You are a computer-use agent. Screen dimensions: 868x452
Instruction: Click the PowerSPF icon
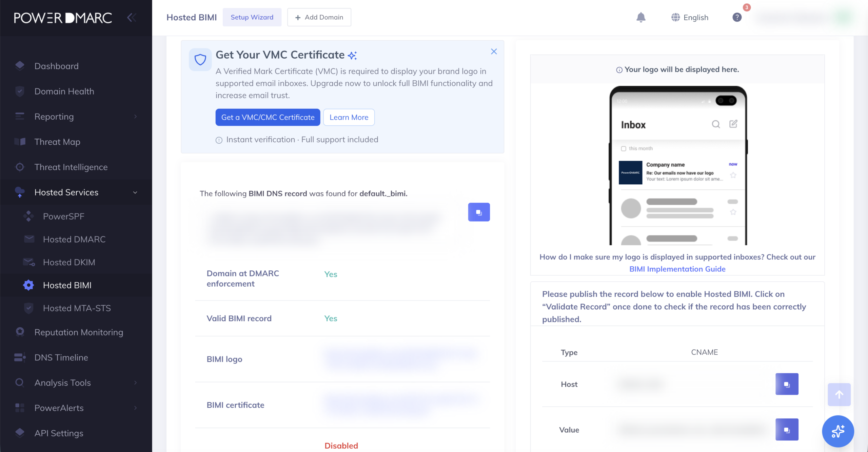click(28, 216)
